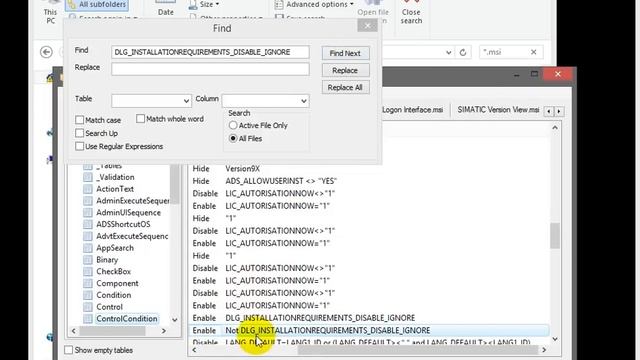Viewport: 640px width, 360px height.
Task: Enable Match whole word checkbox
Action: [140, 119]
